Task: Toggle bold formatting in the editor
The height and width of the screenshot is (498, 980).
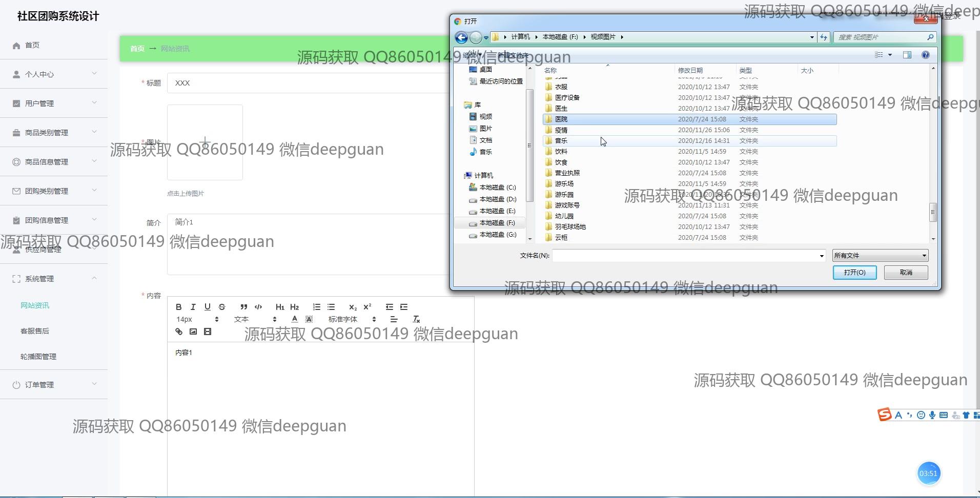Action: point(178,307)
